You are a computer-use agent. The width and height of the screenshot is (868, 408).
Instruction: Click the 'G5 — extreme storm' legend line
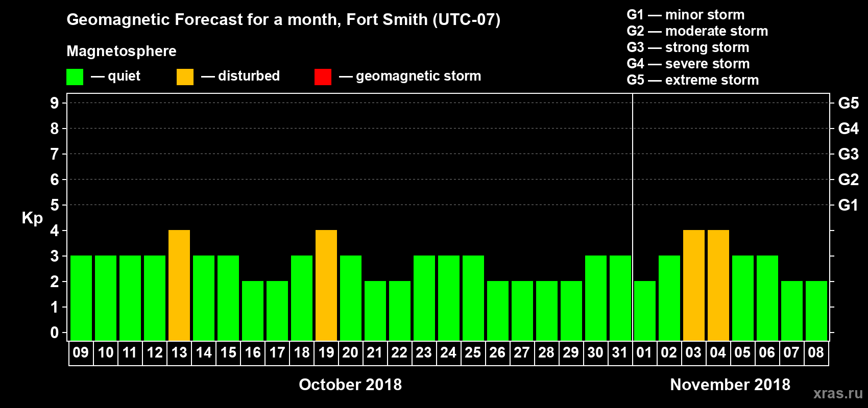693,80
